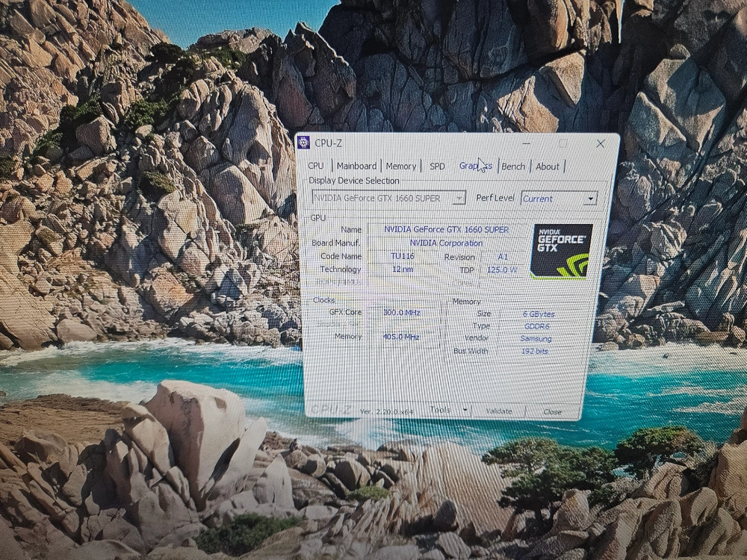747x560 pixels.
Task: Open the Tools dropdown arrow
Action: click(x=465, y=410)
